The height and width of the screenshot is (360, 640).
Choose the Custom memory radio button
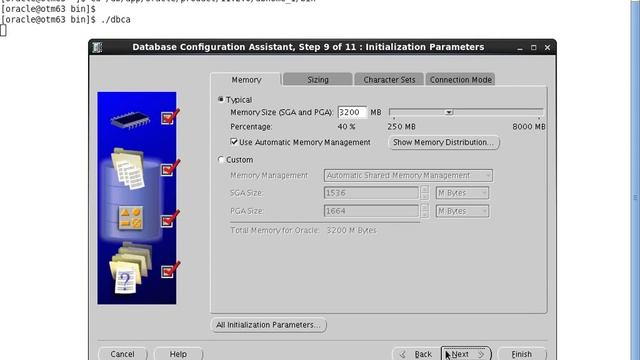tap(221, 160)
